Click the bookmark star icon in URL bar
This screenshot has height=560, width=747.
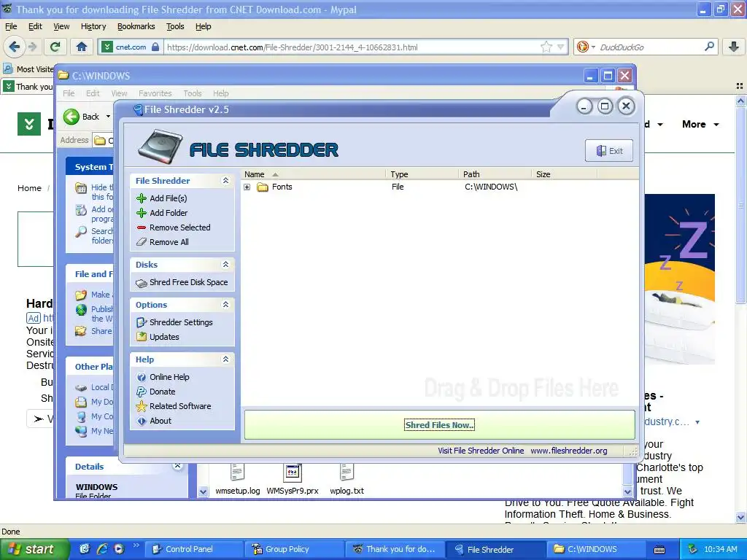[x=546, y=47]
